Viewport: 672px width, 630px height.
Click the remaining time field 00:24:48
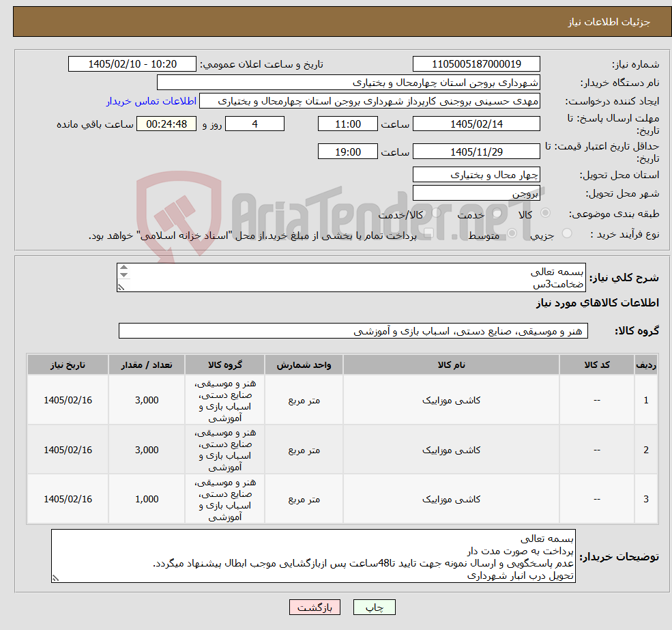click(166, 124)
